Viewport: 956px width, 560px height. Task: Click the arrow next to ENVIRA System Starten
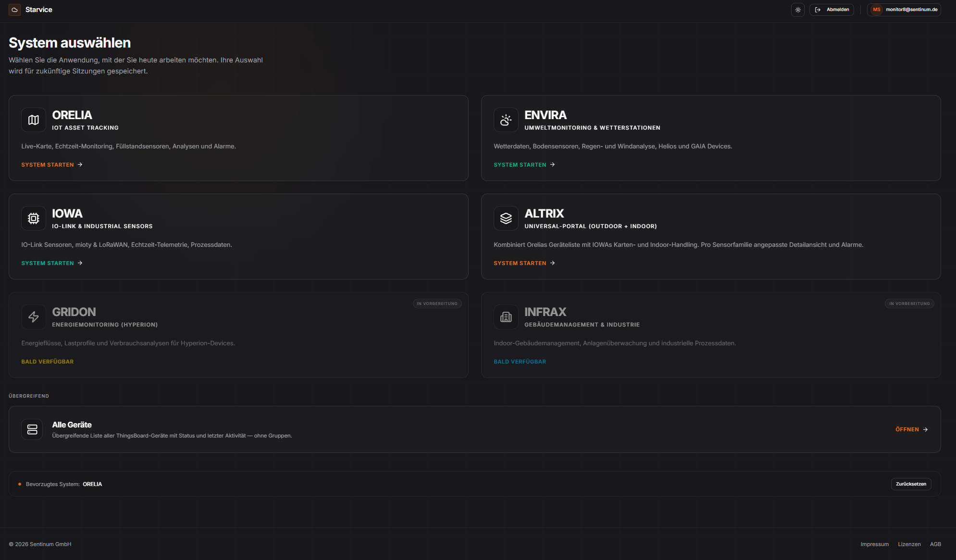tap(553, 165)
